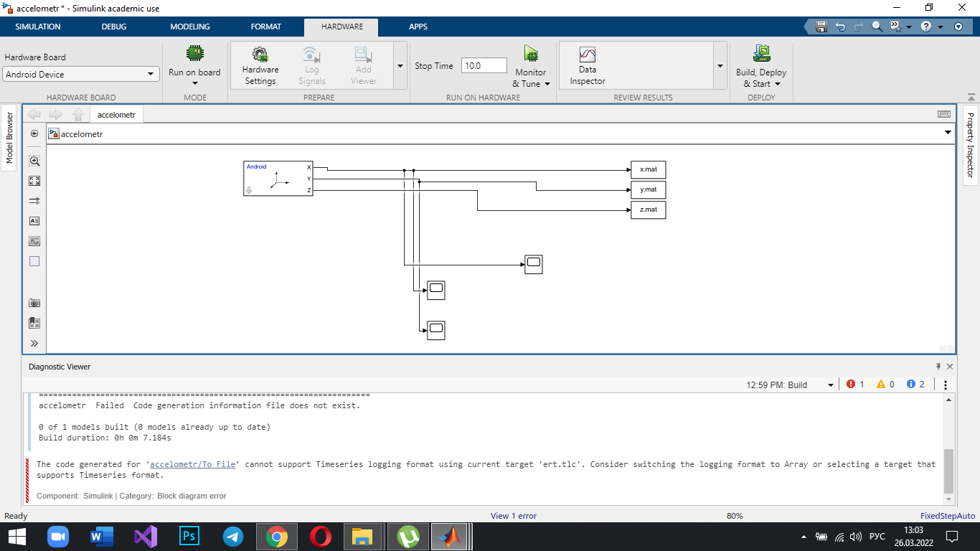The image size is (980, 551).
Task: Click the Monitor & Tune icon
Action: click(x=531, y=54)
